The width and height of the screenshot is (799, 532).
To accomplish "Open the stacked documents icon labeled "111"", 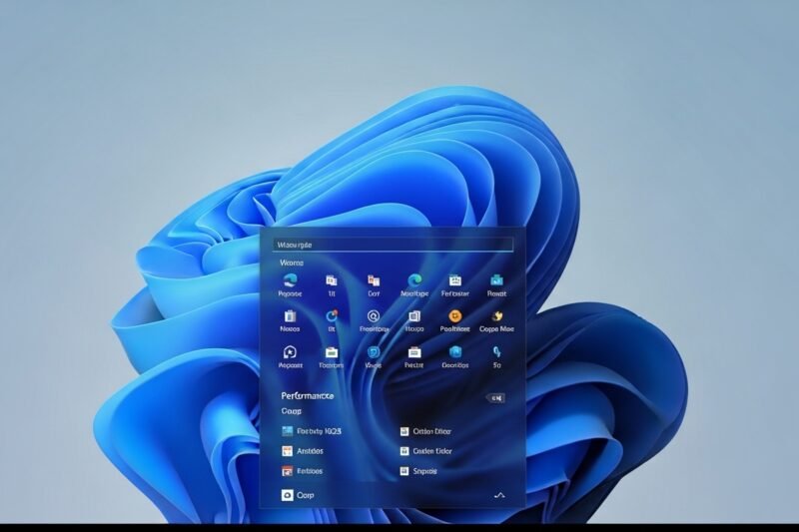I will (x=332, y=285).
